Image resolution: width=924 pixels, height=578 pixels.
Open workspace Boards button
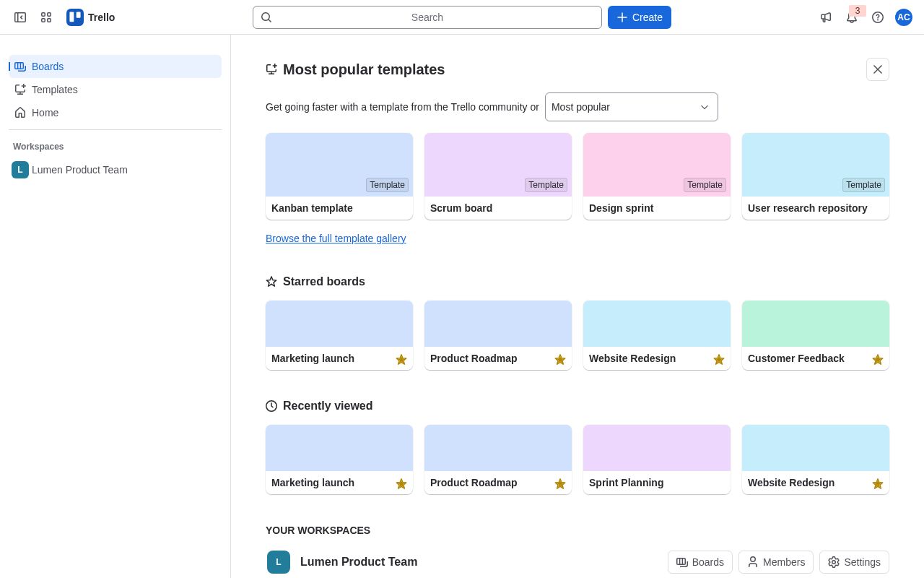pyautogui.click(x=700, y=562)
